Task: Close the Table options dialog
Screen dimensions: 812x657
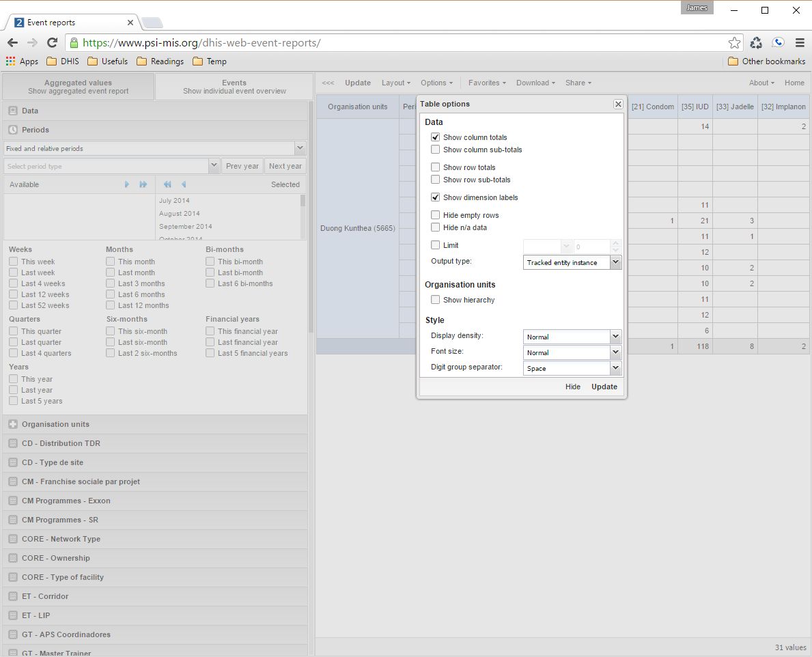Action: coord(618,104)
